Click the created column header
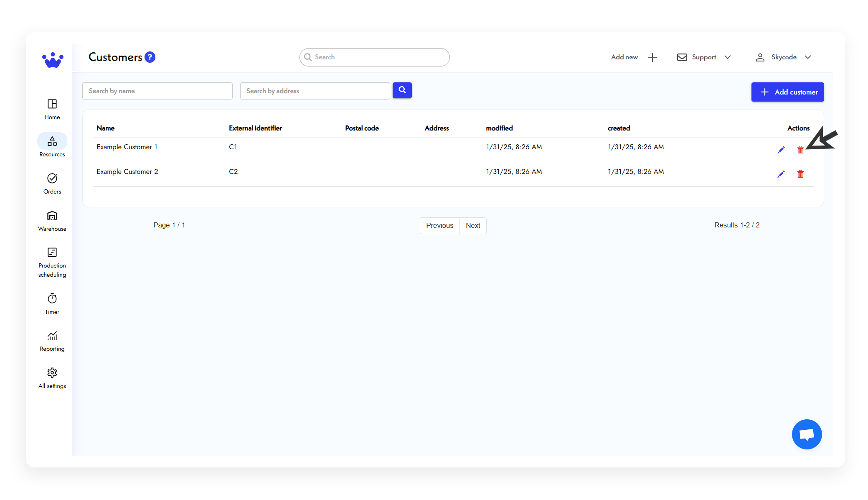 (x=619, y=128)
